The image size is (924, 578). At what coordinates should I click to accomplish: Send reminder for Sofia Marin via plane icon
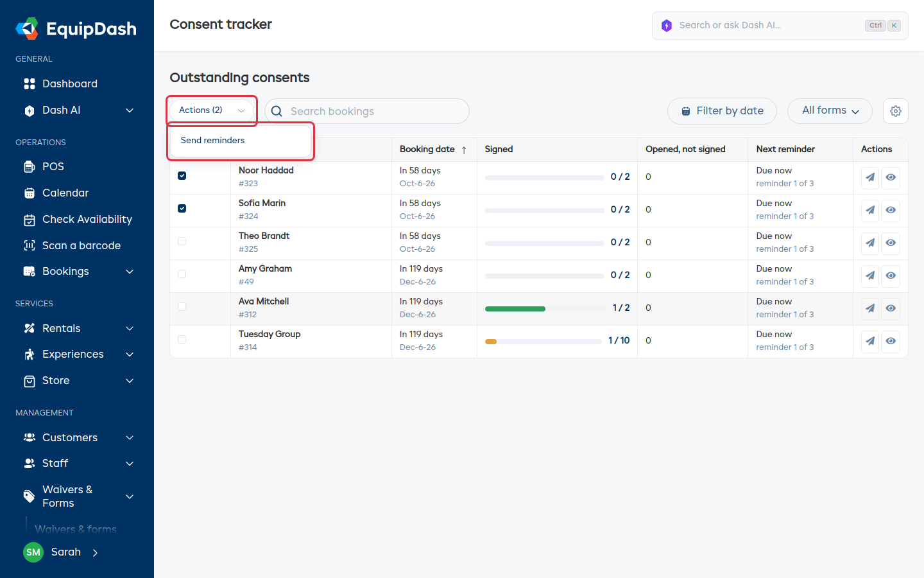point(870,211)
